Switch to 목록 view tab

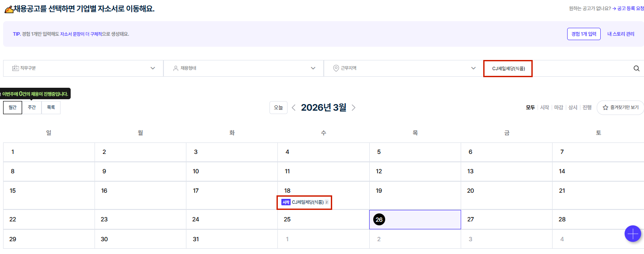tap(51, 108)
